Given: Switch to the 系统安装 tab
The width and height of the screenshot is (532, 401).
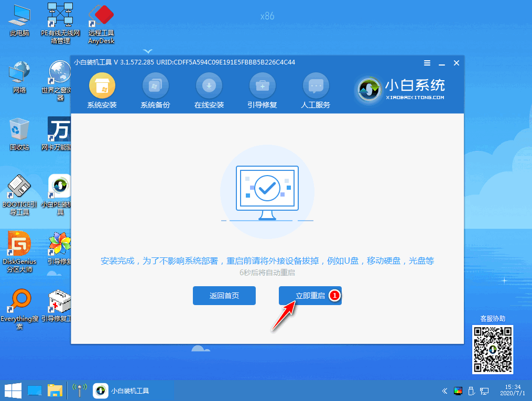Looking at the screenshot, I should [102, 89].
